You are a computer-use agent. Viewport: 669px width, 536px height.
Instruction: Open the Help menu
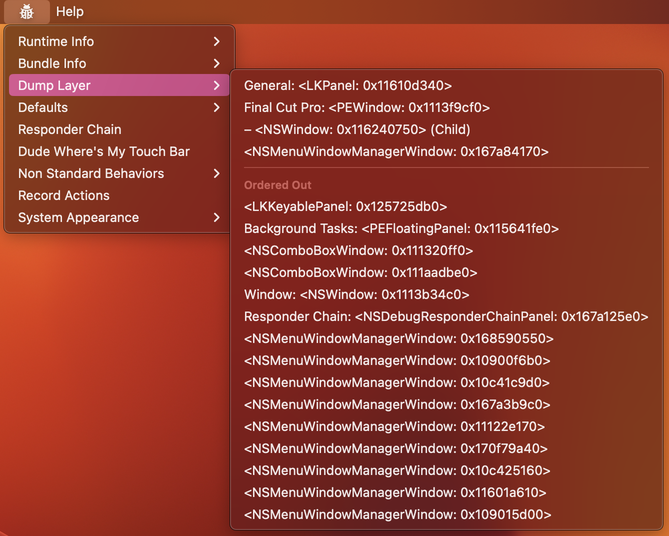pos(70,12)
